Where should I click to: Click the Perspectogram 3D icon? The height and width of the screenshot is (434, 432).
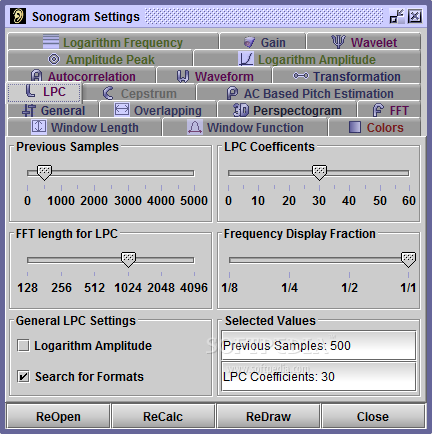tap(241, 110)
